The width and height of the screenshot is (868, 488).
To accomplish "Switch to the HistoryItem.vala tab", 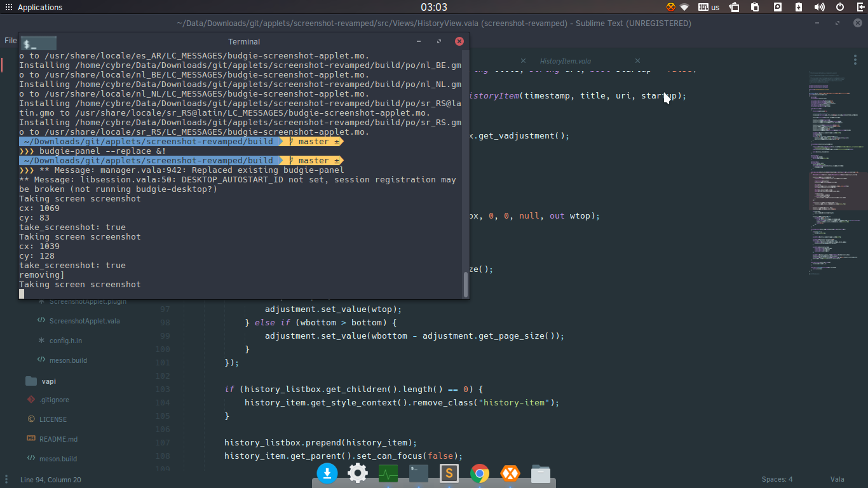I will [565, 61].
